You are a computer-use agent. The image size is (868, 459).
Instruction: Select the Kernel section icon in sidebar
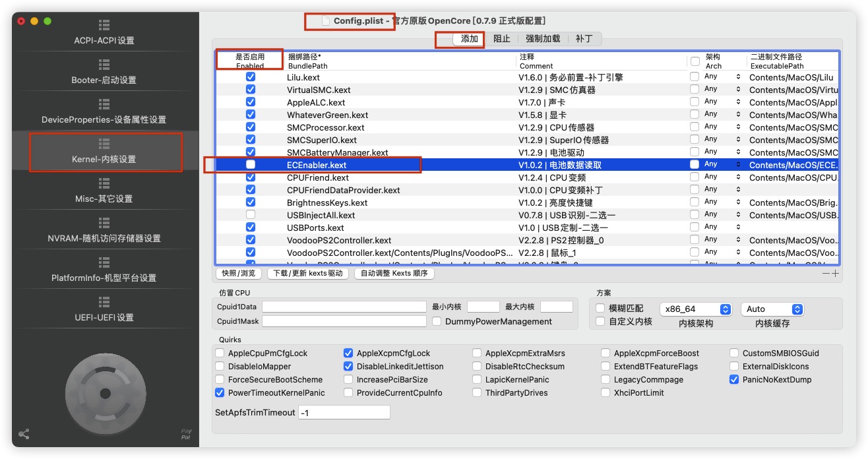point(104,144)
